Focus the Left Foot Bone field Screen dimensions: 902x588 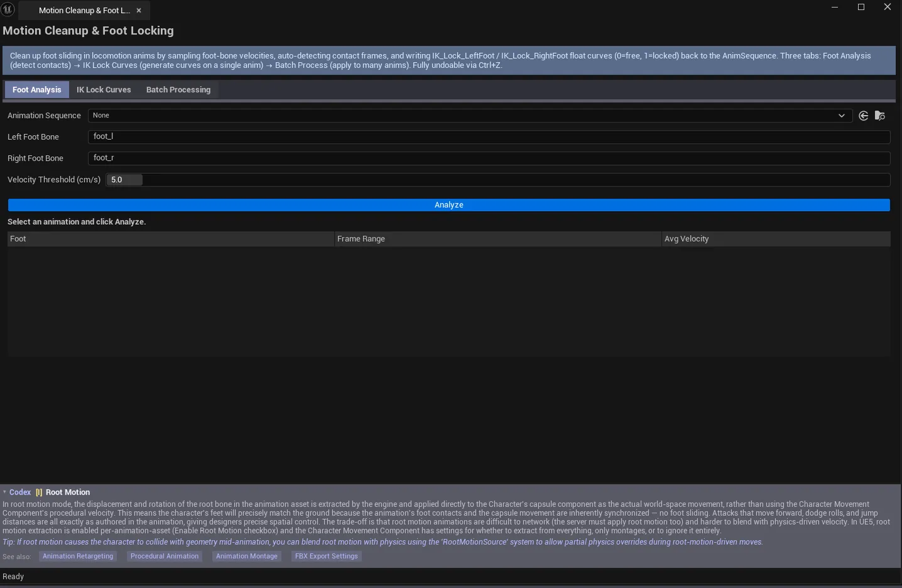(x=489, y=137)
